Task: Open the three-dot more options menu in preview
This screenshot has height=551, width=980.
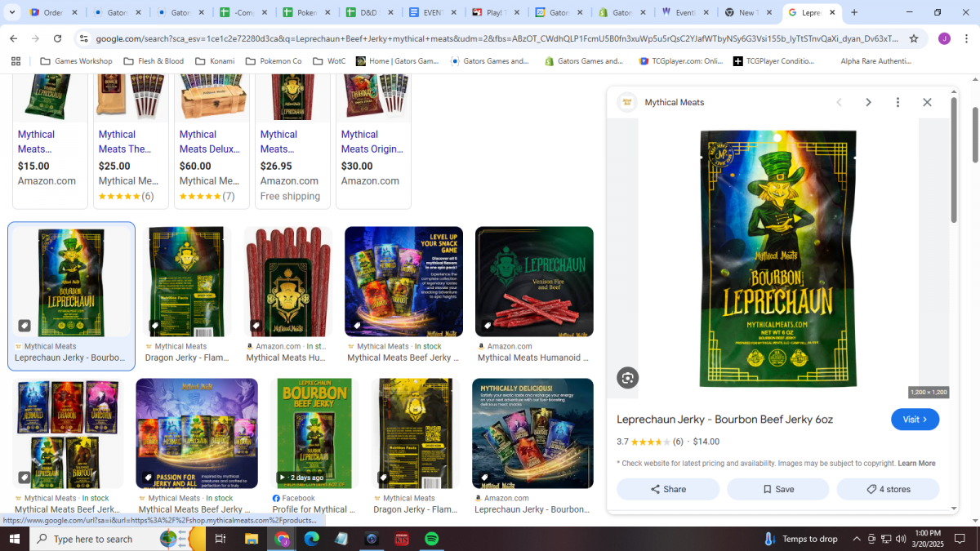Action: tap(898, 102)
